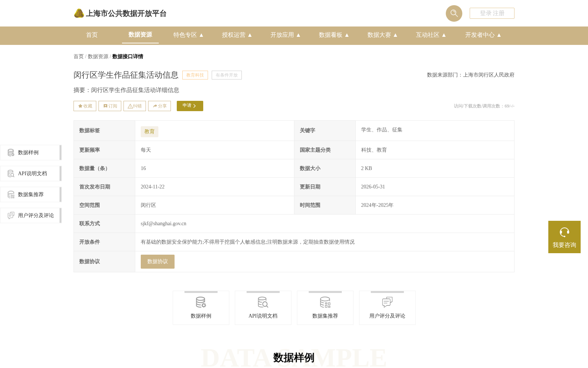Select the 数据资源 navigation tab
Image resolution: width=588 pixels, height=368 pixels.
140,35
